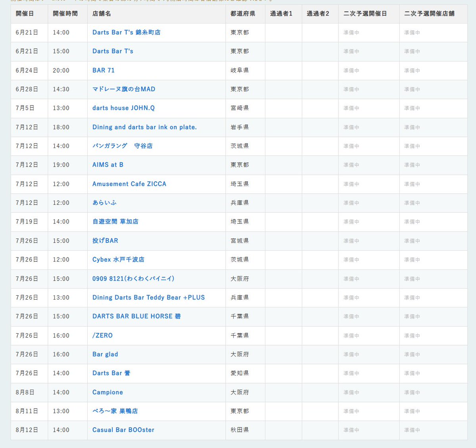Open darts house JOHN.Q link
The width and height of the screenshot is (476, 448).
(123, 108)
